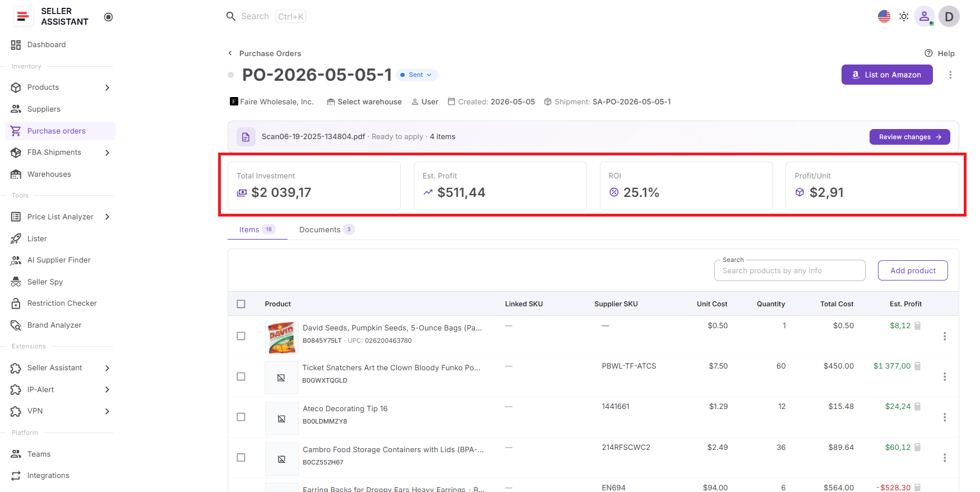Expand the Products submenu arrow

pyautogui.click(x=107, y=88)
